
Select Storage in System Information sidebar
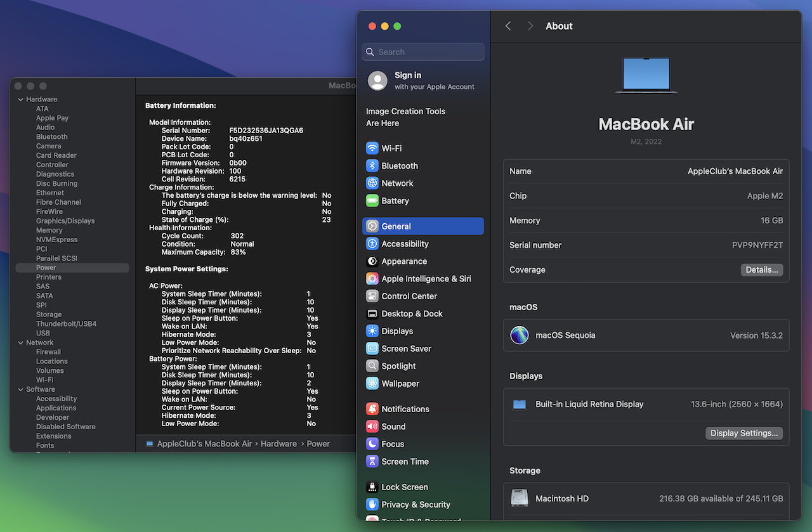point(49,315)
